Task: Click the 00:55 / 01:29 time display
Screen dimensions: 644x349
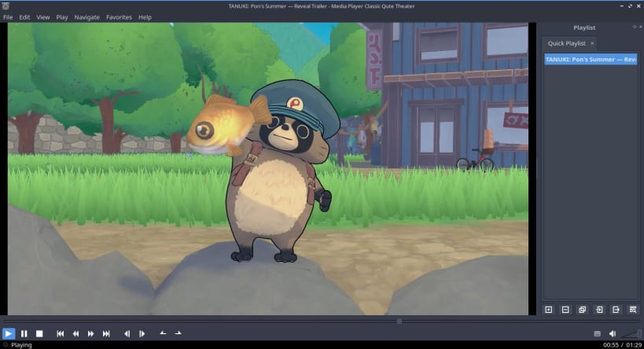Action: tap(622, 345)
